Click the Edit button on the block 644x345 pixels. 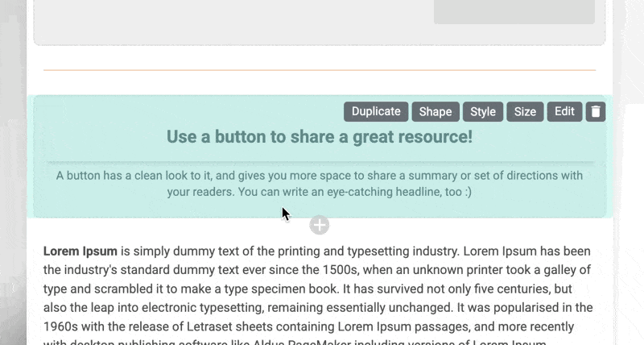564,112
